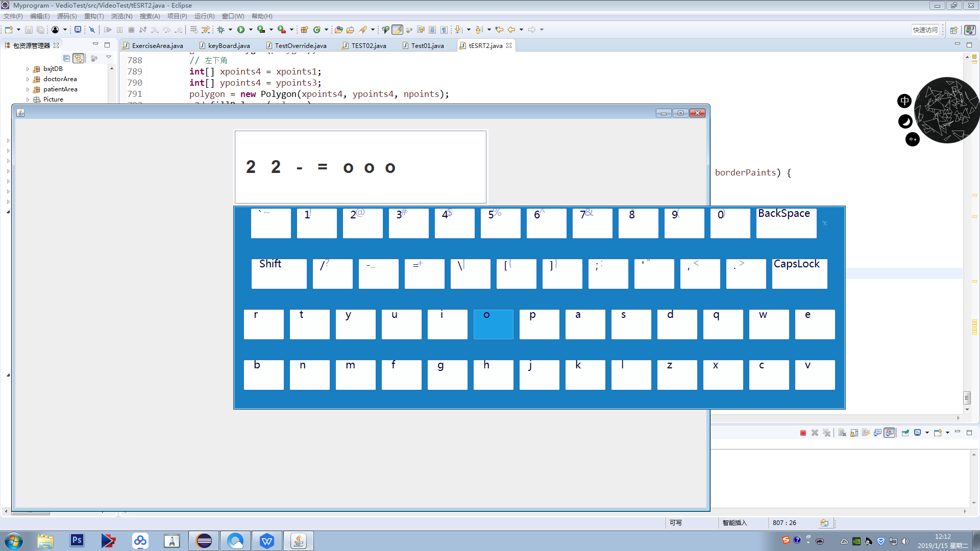The width and height of the screenshot is (980, 551).
Task: Click the 'p' key on the virtual keyboard
Action: 539,324
